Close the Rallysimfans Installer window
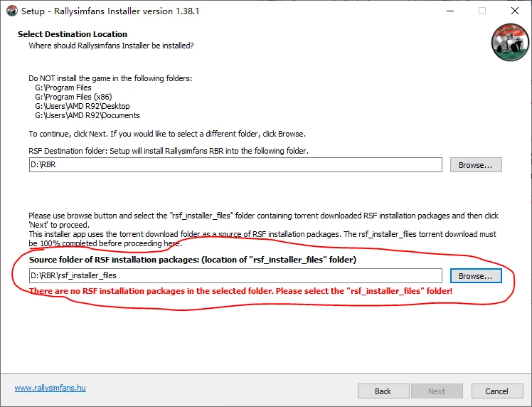This screenshot has width=532, height=407. pos(514,11)
